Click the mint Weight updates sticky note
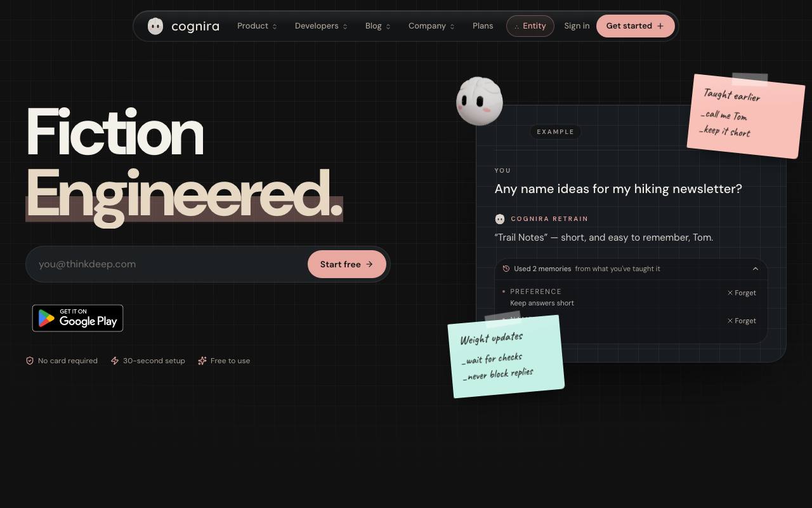Screen dimensions: 812x508 click(x=506, y=357)
